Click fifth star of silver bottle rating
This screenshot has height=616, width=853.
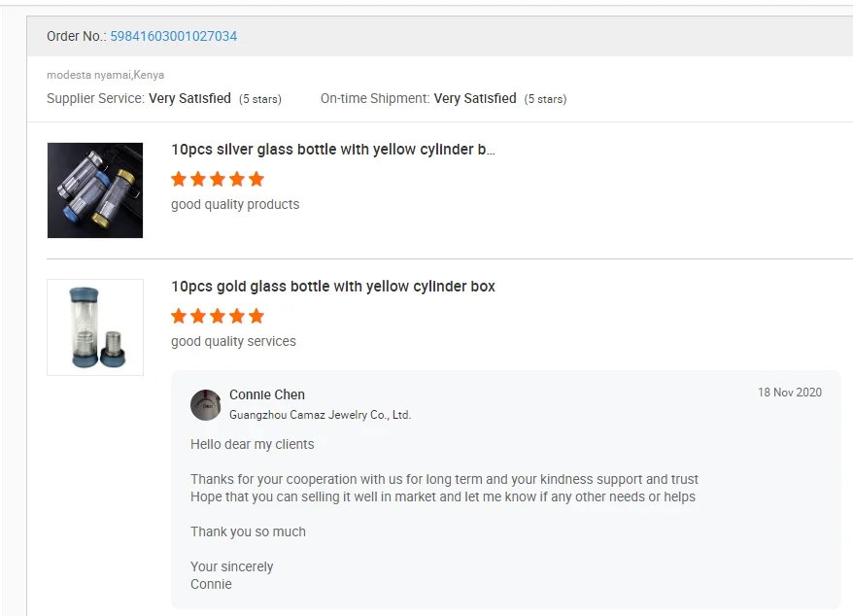click(256, 179)
